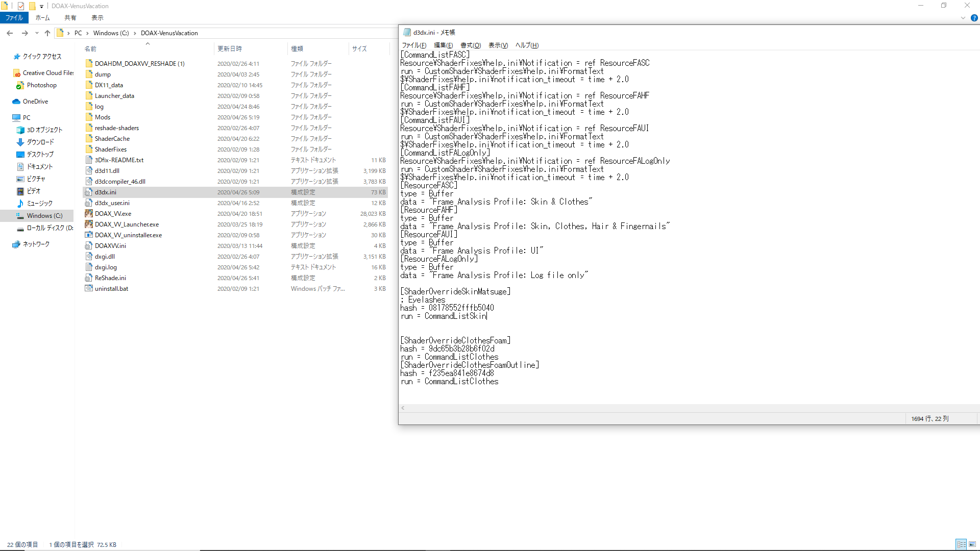Select ビデオ folder icon
This screenshot has height=551, width=980.
tap(20, 191)
